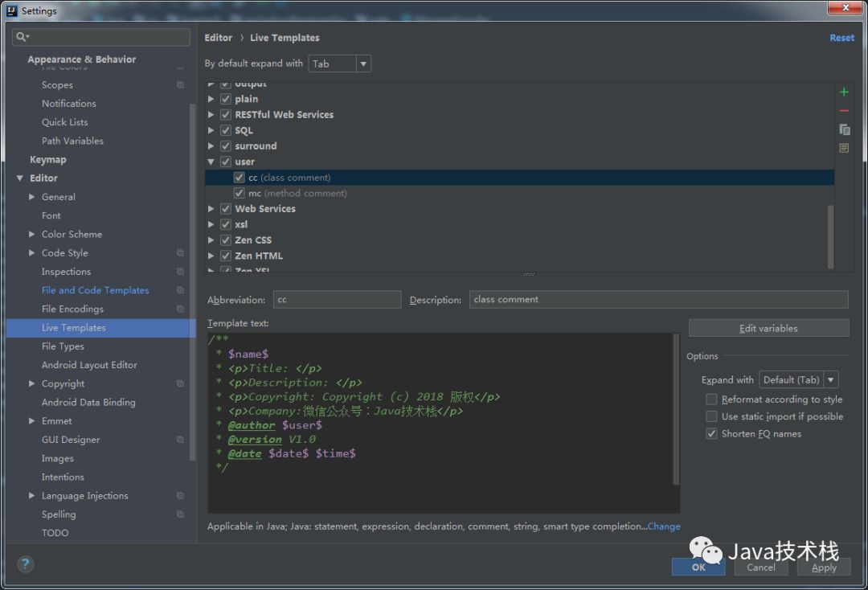Image resolution: width=868 pixels, height=590 pixels.
Task: Open the Path Variables settings page
Action: pos(72,141)
